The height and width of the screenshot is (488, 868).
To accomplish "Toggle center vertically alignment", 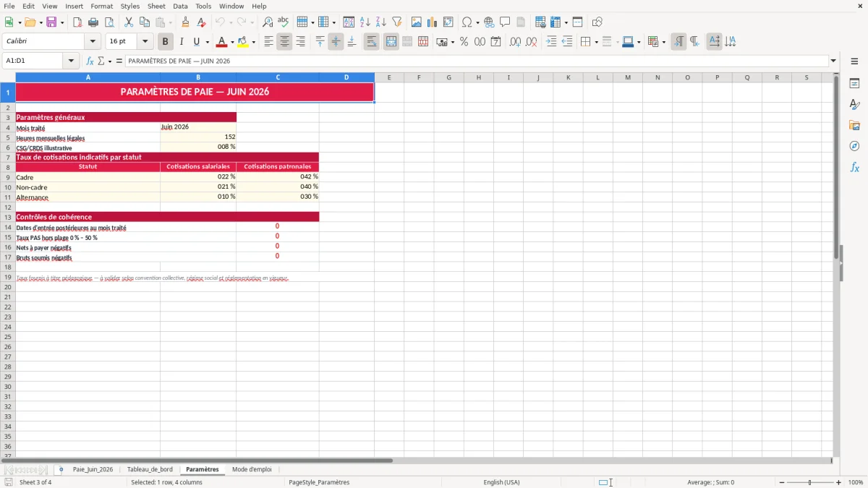I will pyautogui.click(x=336, y=42).
